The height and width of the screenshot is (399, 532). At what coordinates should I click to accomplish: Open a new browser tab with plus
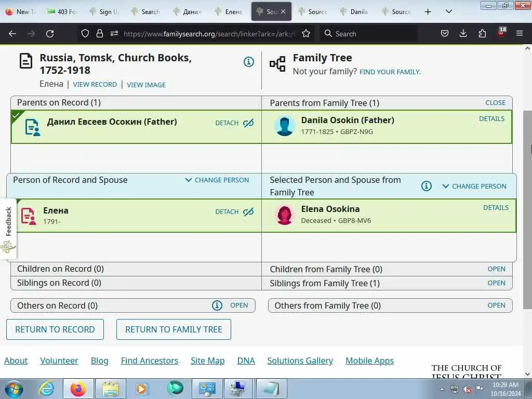(x=428, y=12)
